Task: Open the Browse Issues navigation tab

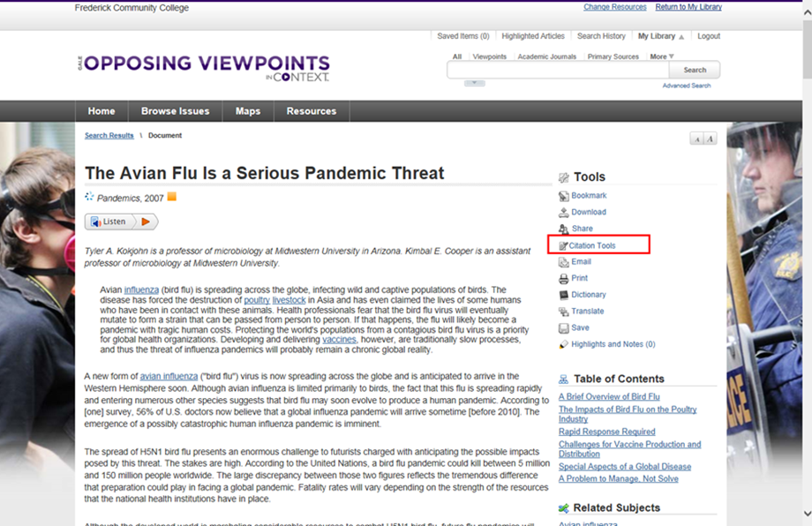Action: click(x=175, y=111)
